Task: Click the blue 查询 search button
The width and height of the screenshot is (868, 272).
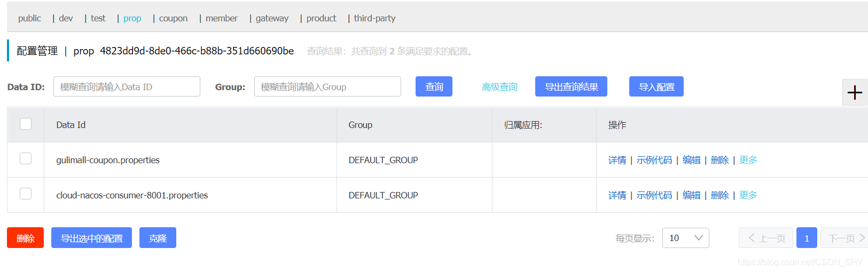Action: [434, 86]
